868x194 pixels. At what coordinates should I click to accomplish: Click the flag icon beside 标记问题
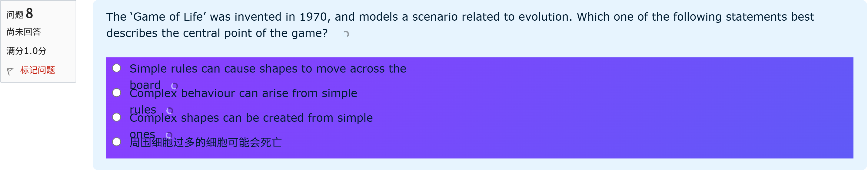10,70
